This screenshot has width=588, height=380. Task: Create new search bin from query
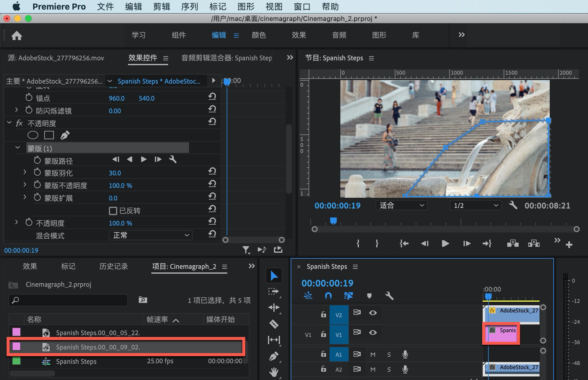pos(143,300)
